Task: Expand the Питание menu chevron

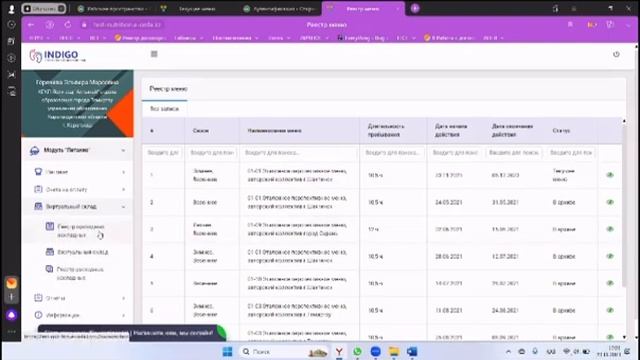Action: click(123, 172)
